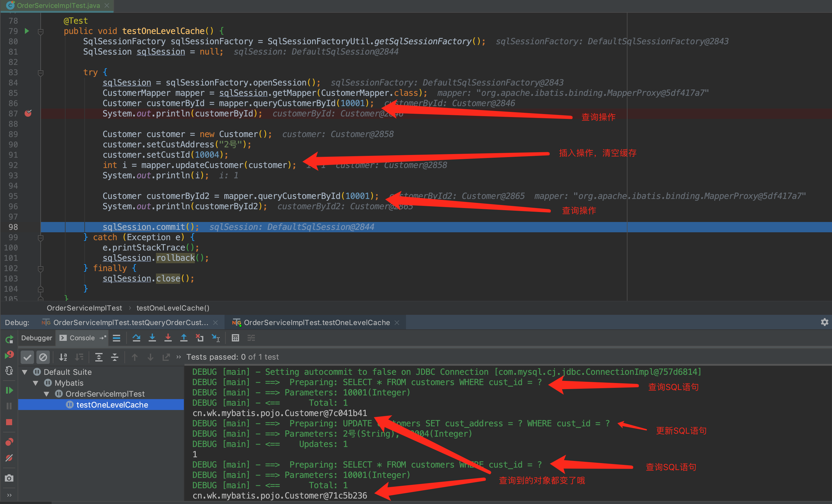Image resolution: width=832 pixels, height=504 pixels.
Task: Open the Evaluate Expression calculator icon
Action: tap(235, 338)
